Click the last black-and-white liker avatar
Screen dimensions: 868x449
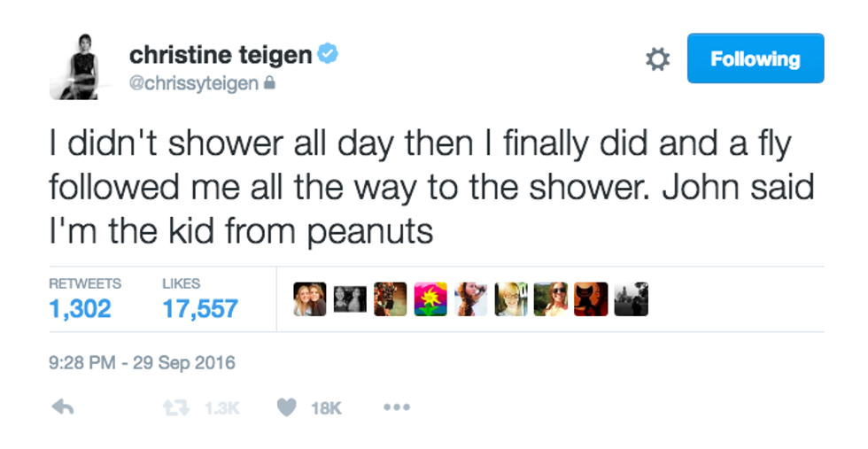pyautogui.click(x=631, y=299)
